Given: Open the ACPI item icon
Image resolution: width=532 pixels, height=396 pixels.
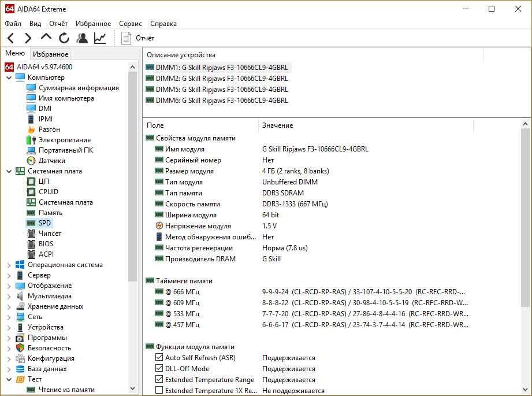Looking at the screenshot, I should [x=31, y=254].
